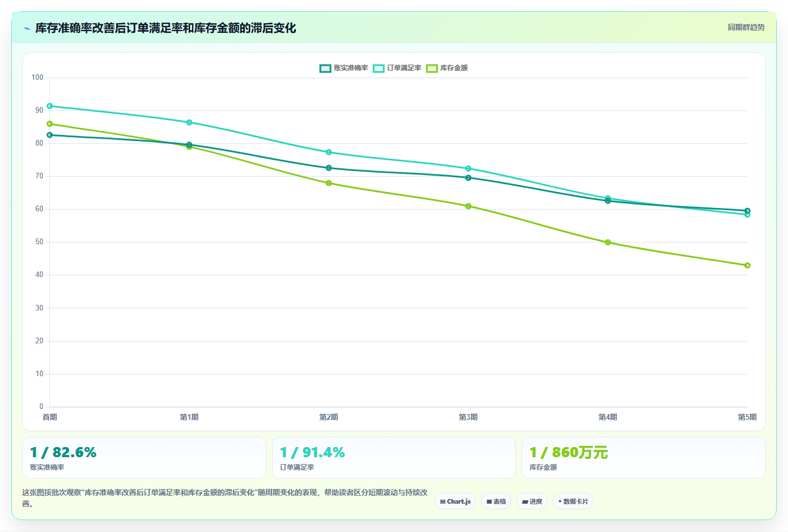Click the 账实准确率 data point at 首期
Viewport: 788px width, 532px height.
coord(50,135)
